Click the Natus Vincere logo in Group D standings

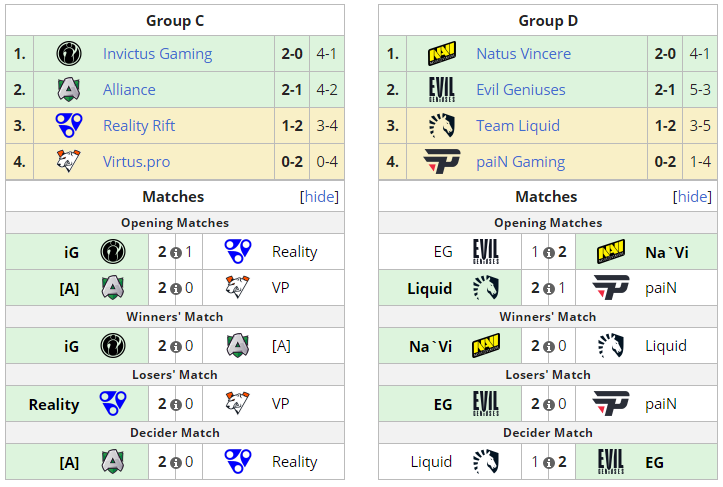442,54
